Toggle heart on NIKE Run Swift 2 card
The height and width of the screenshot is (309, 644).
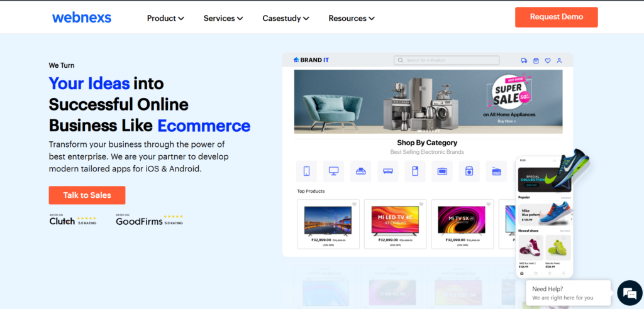tap(538, 239)
